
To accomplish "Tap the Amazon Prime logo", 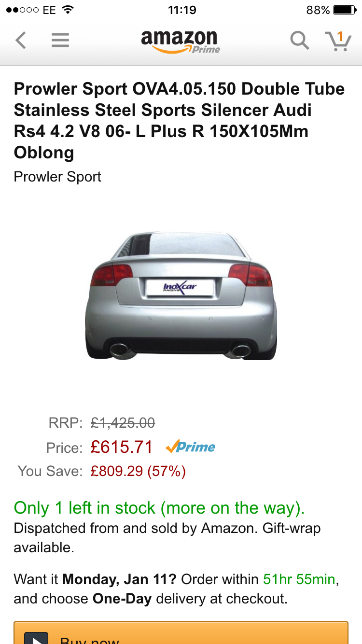I will point(181,42).
